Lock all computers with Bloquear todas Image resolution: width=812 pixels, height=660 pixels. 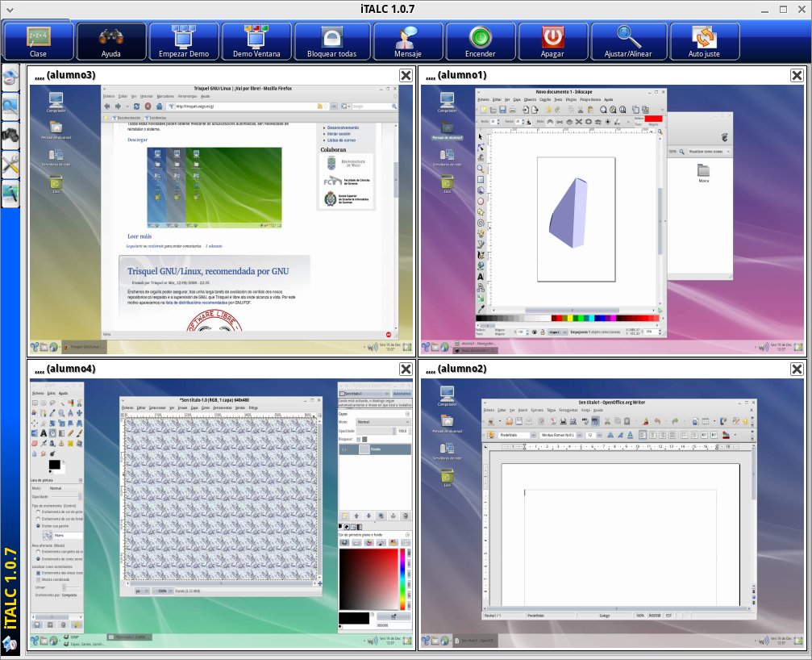pyautogui.click(x=331, y=41)
